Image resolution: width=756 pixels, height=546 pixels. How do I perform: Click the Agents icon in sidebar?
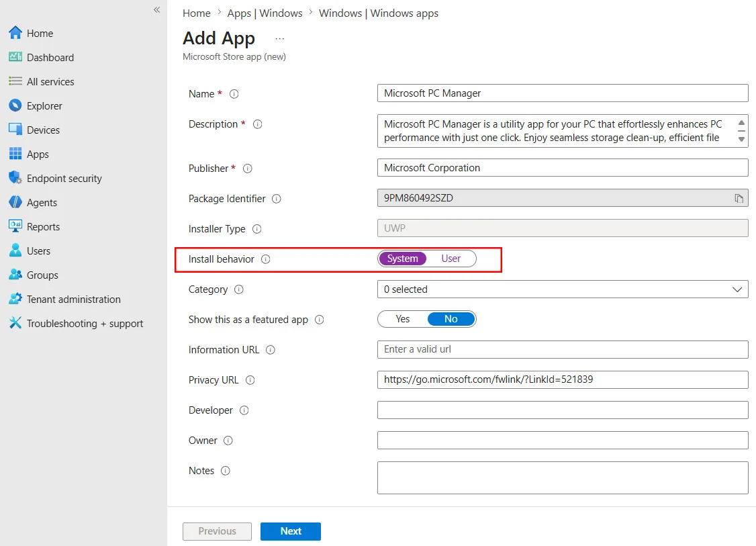[15, 202]
